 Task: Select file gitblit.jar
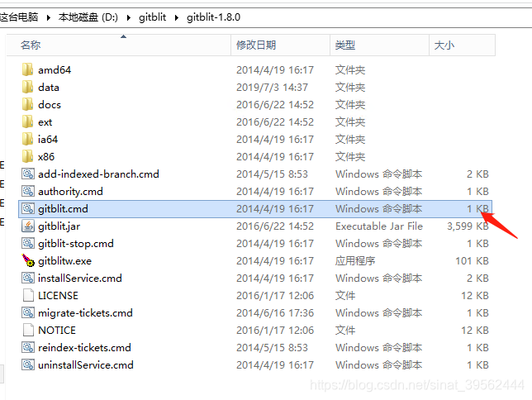coord(59,226)
